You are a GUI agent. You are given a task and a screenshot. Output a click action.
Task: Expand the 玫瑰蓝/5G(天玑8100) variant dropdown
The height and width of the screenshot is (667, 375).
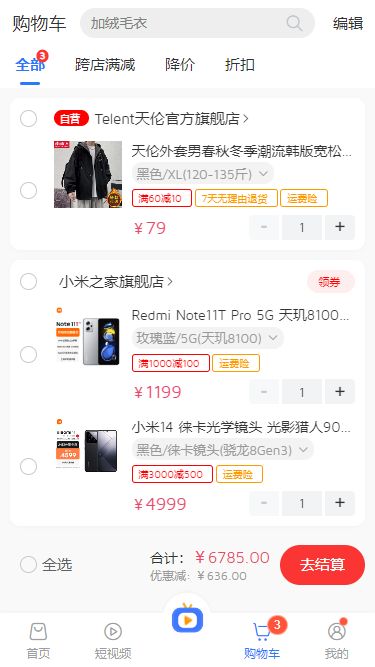tap(207, 338)
